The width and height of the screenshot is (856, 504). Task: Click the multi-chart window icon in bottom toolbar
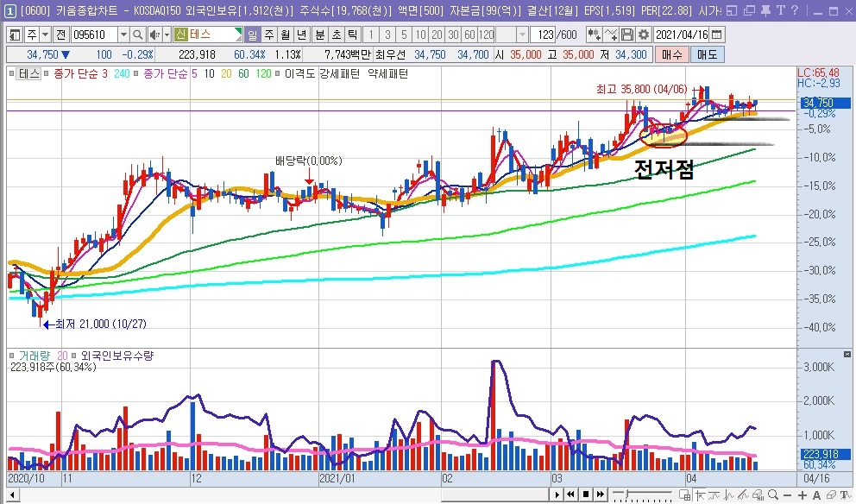pos(685,495)
